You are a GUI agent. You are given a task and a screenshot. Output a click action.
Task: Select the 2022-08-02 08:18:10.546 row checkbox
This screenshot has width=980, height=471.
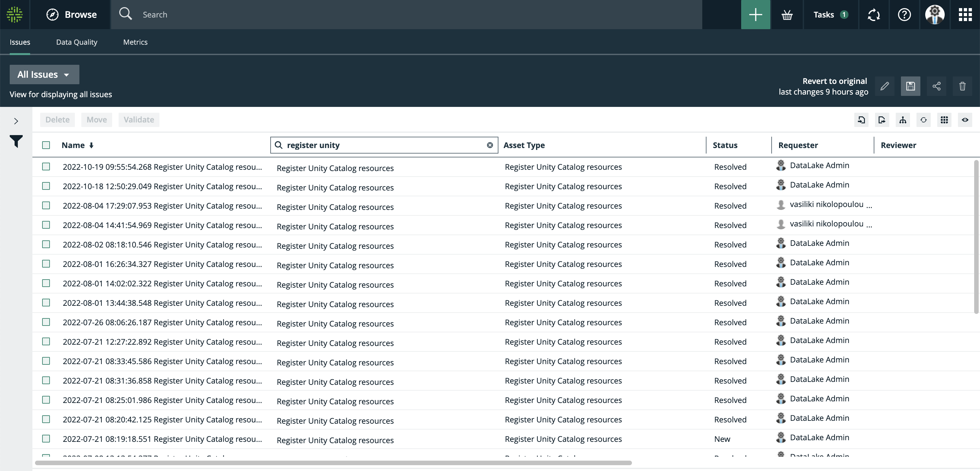pos(46,244)
